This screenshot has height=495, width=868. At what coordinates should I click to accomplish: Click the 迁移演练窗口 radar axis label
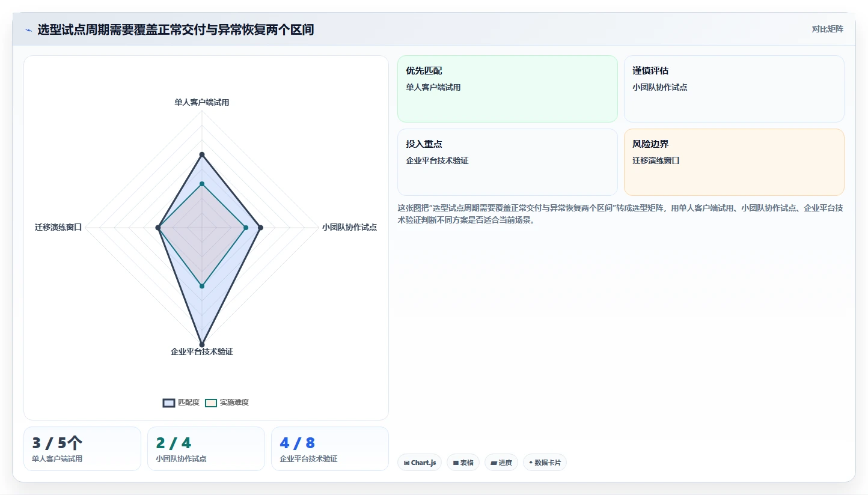pos(58,227)
